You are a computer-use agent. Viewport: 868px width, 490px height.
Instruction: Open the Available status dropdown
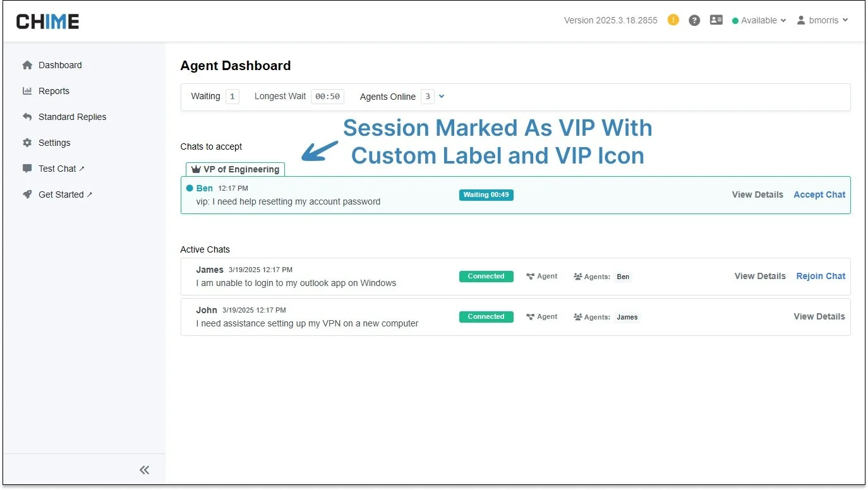pos(759,20)
